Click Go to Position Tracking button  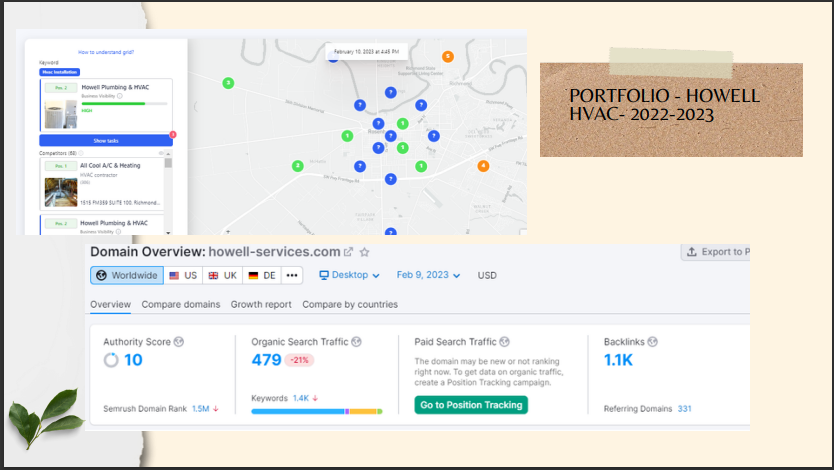471,405
